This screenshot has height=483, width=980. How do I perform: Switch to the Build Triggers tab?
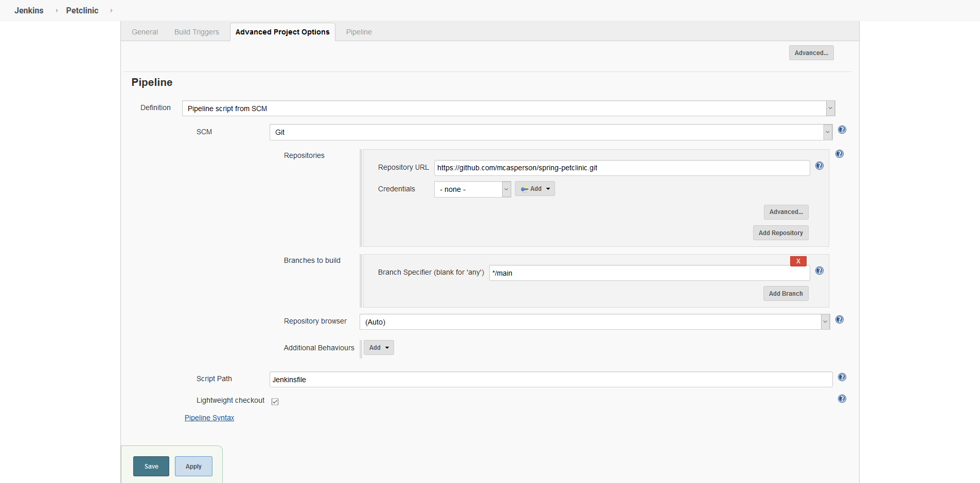point(197,31)
